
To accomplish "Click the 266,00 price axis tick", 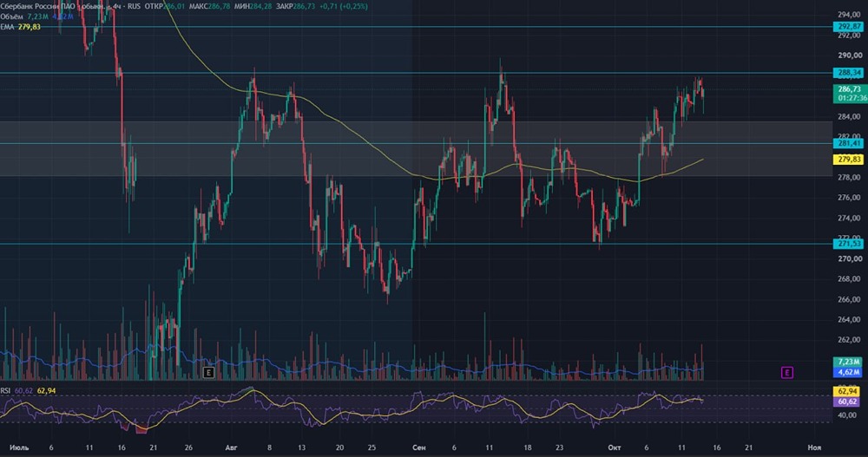I will [850, 299].
